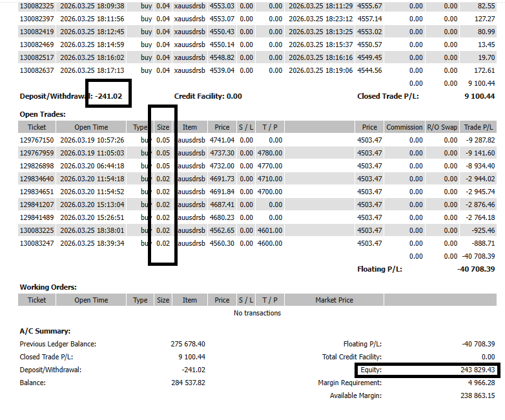Click take profit value 4601.00
The width and height of the screenshot is (505, 420).
pyautogui.click(x=269, y=230)
